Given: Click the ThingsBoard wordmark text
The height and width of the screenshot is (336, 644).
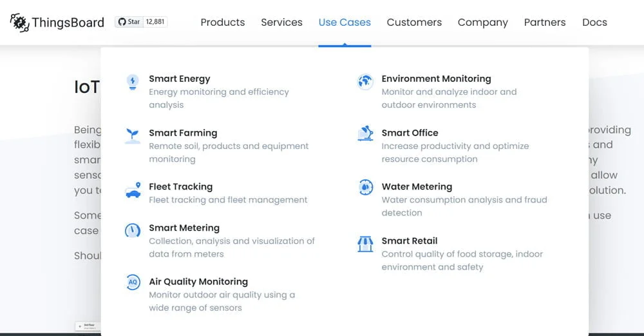Looking at the screenshot, I should [68, 22].
